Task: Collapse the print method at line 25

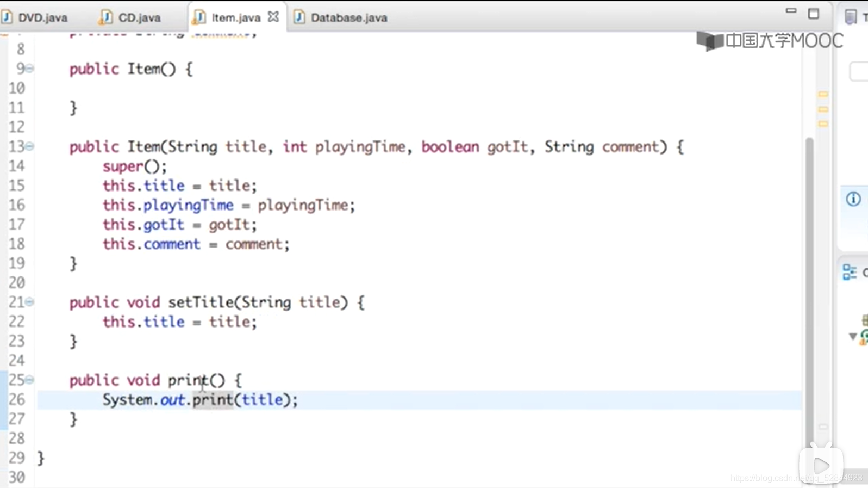Action: pos(30,380)
